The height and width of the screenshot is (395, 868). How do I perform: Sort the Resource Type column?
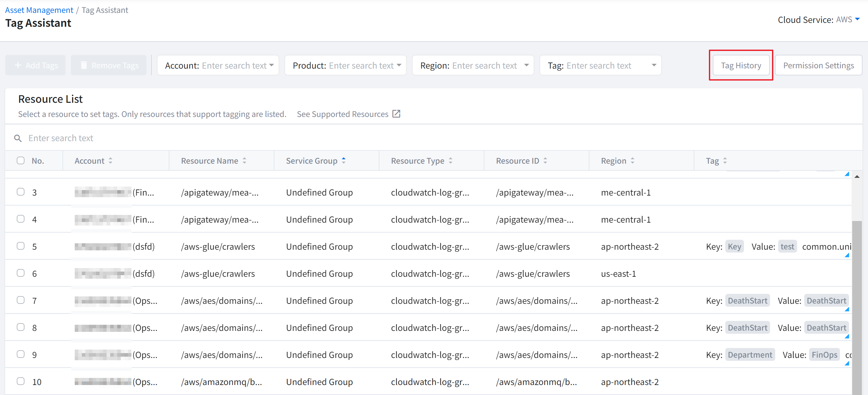[x=451, y=161]
